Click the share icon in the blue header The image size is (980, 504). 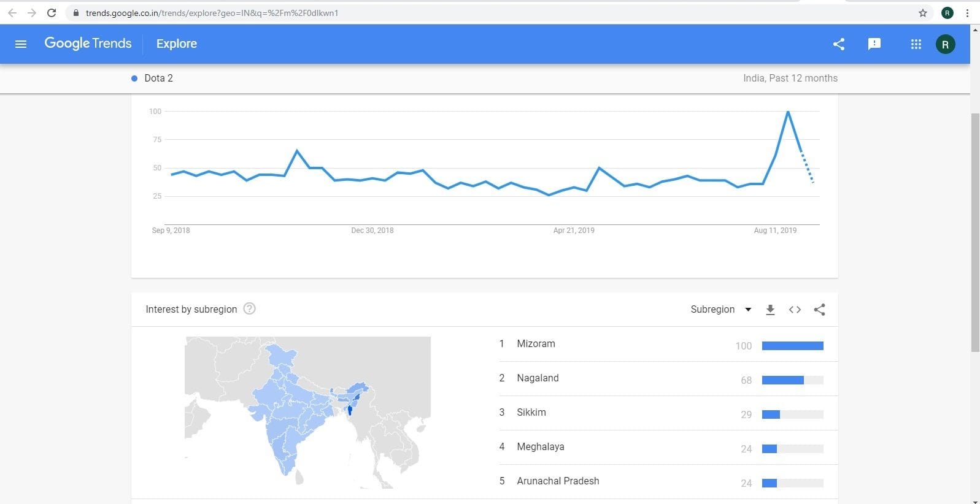tap(839, 44)
